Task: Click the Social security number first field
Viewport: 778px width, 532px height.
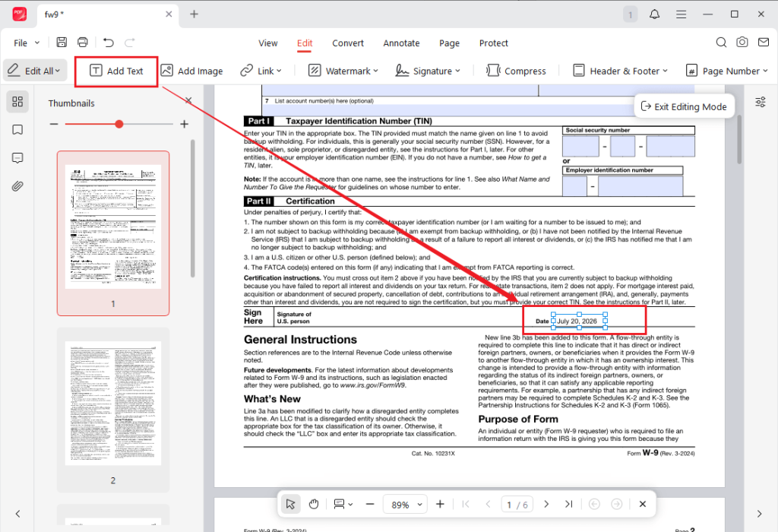Action: [x=580, y=147]
